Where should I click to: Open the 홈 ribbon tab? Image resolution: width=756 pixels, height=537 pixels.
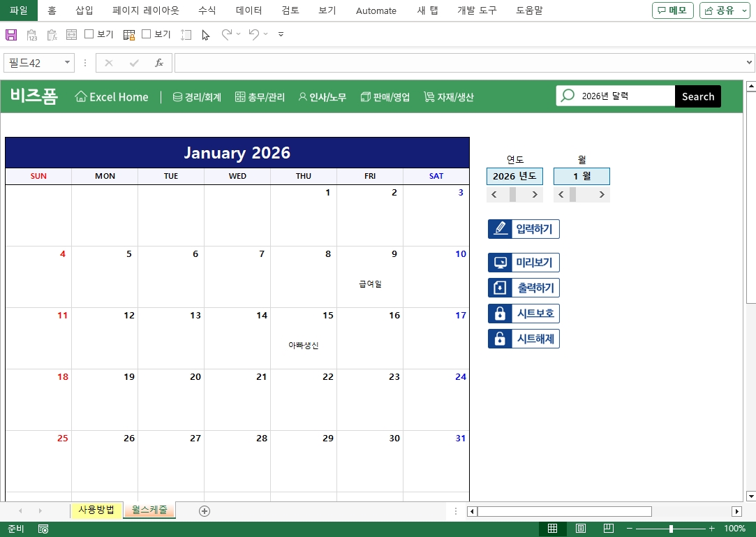(x=52, y=10)
